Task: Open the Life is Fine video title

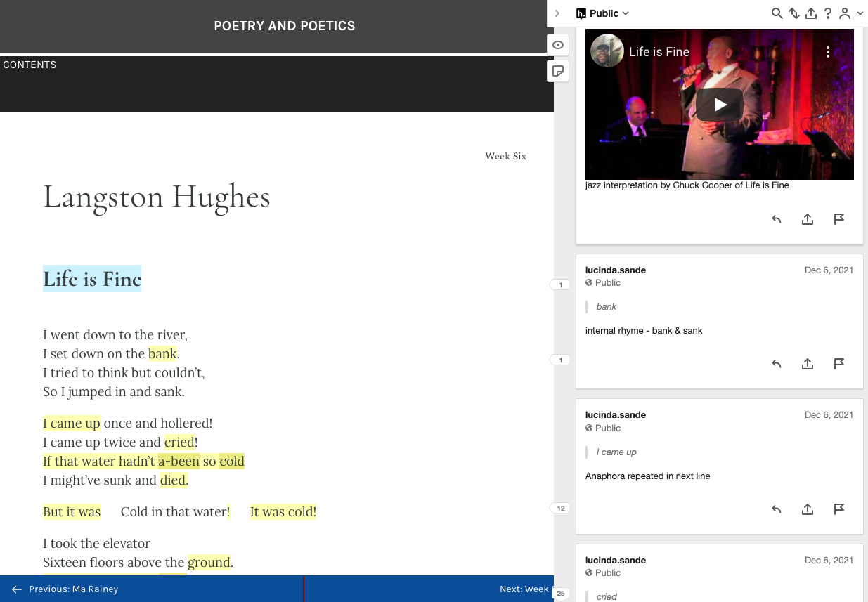Action: (659, 52)
